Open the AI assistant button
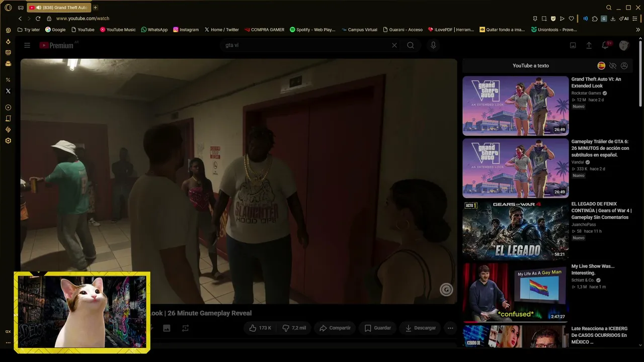This screenshot has height=362, width=644. click(x=624, y=19)
